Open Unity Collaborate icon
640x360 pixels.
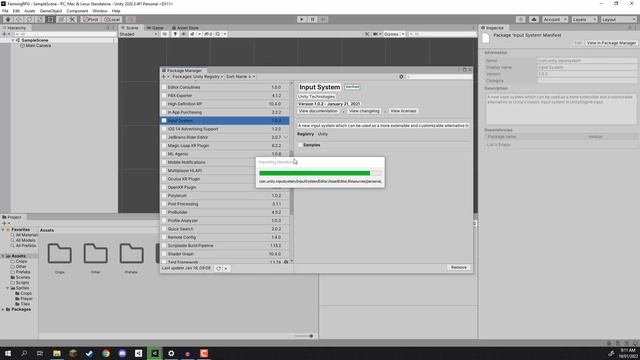[x=520, y=19]
